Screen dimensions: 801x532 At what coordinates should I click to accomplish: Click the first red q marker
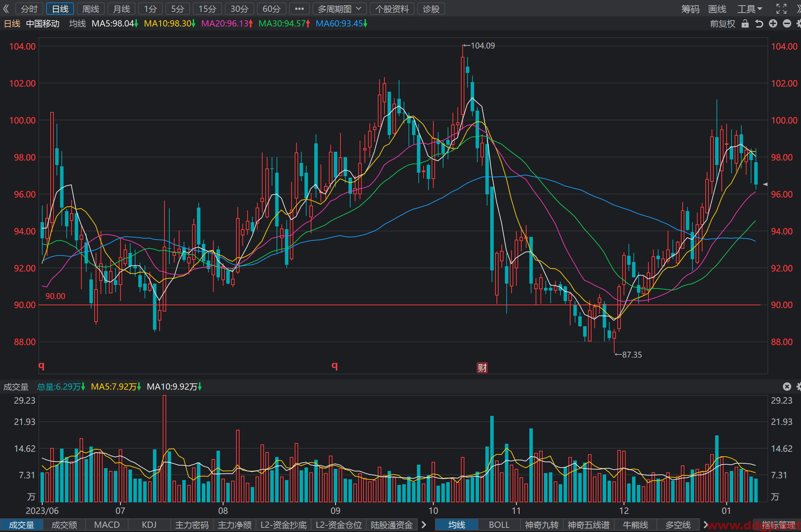pyautogui.click(x=41, y=366)
